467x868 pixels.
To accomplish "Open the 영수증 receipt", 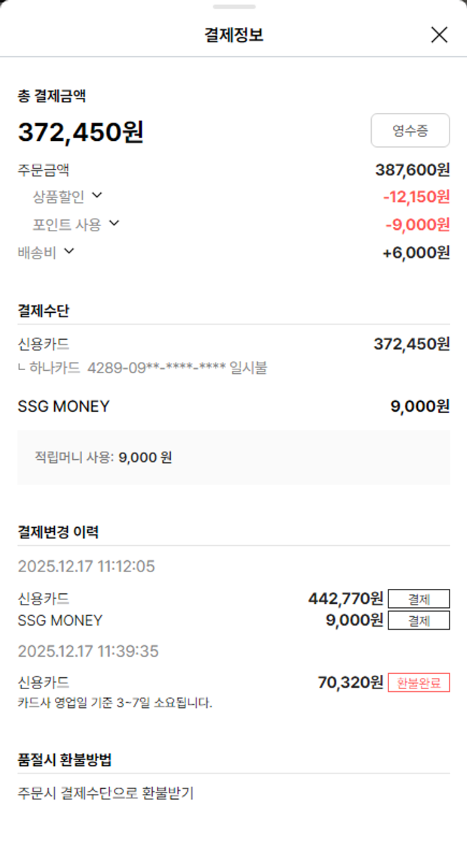I will click(410, 130).
